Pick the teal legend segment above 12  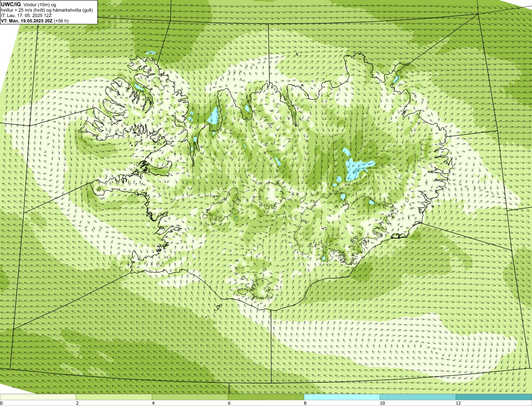pos(494,397)
